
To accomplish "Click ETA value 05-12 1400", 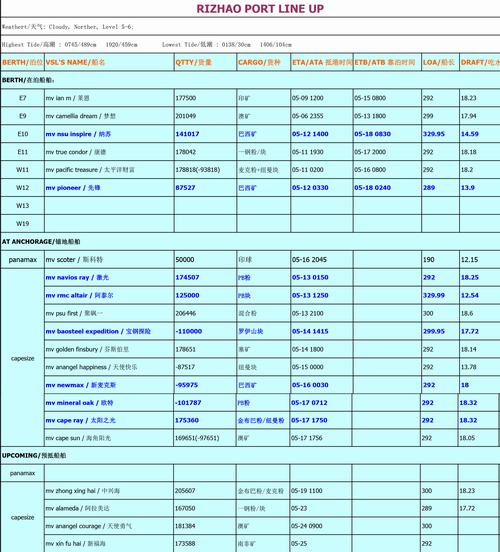I will (x=310, y=134).
